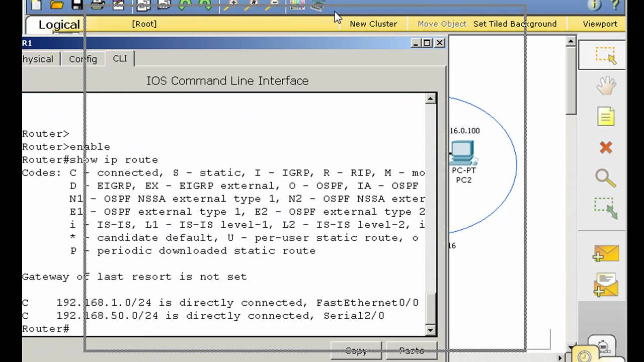Click the Redo green arrow icon

pos(205,5)
